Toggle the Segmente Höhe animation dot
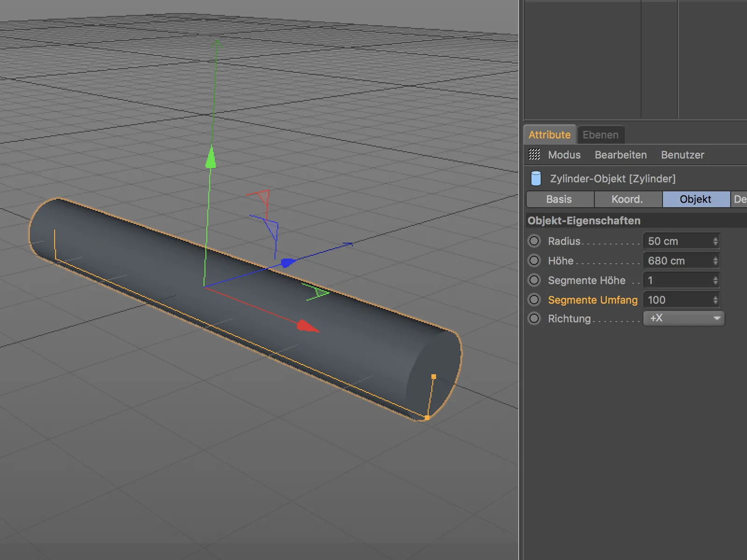 tap(534, 280)
